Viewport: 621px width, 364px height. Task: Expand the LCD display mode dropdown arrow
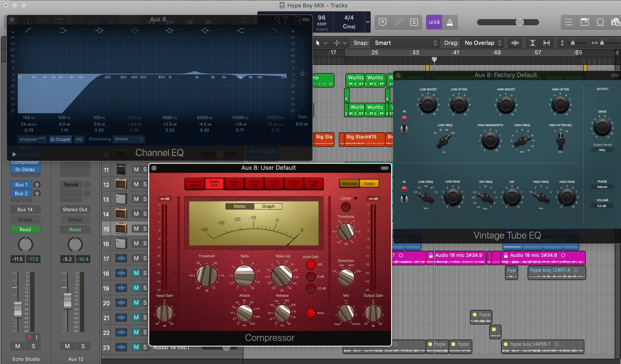pos(368,22)
